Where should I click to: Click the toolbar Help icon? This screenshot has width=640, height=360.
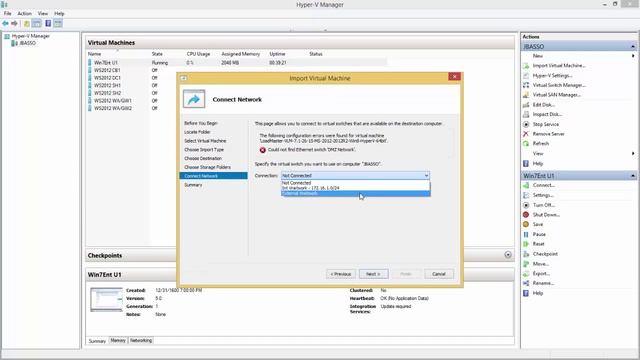pos(48,23)
